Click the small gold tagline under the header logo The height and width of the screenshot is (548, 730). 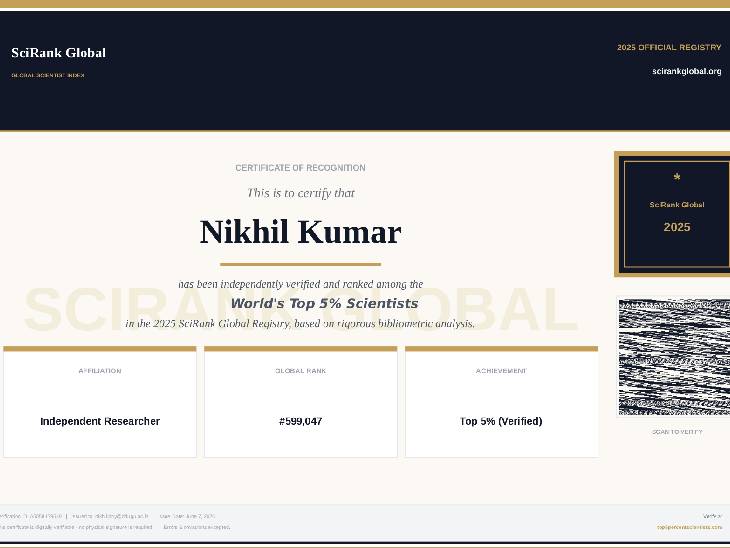[x=47, y=75]
